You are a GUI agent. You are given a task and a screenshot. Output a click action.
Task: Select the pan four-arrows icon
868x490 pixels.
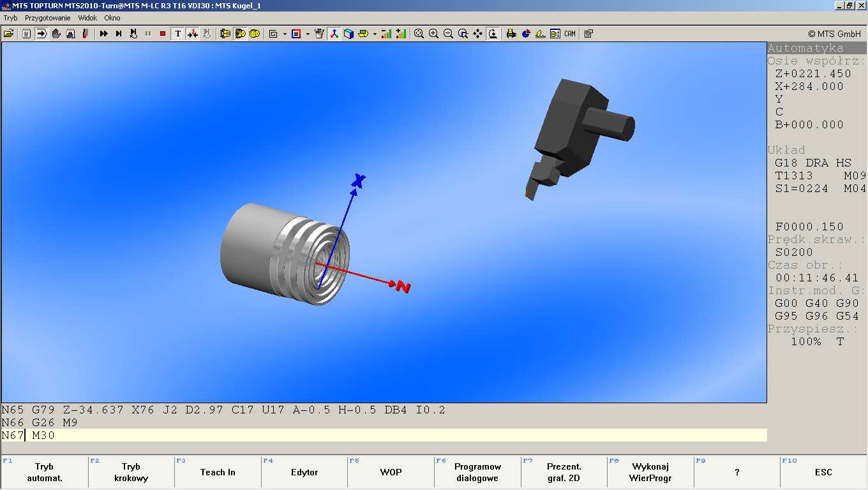coord(477,34)
